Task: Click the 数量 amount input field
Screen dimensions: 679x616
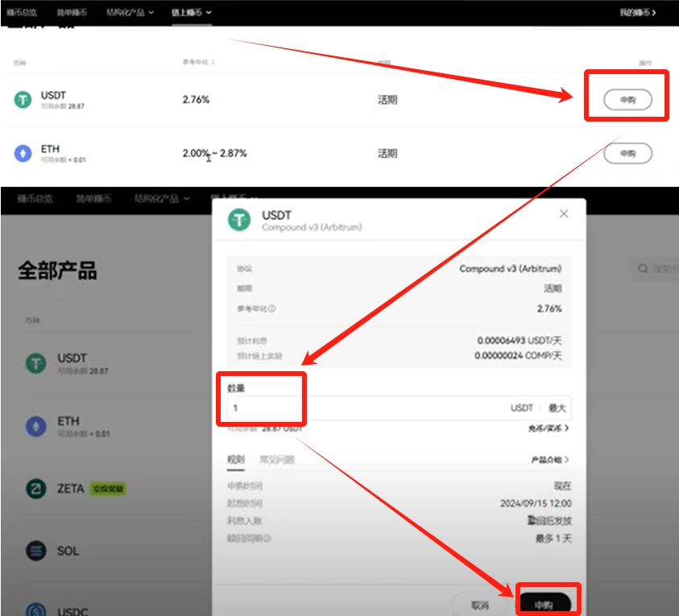Action: 399,407
